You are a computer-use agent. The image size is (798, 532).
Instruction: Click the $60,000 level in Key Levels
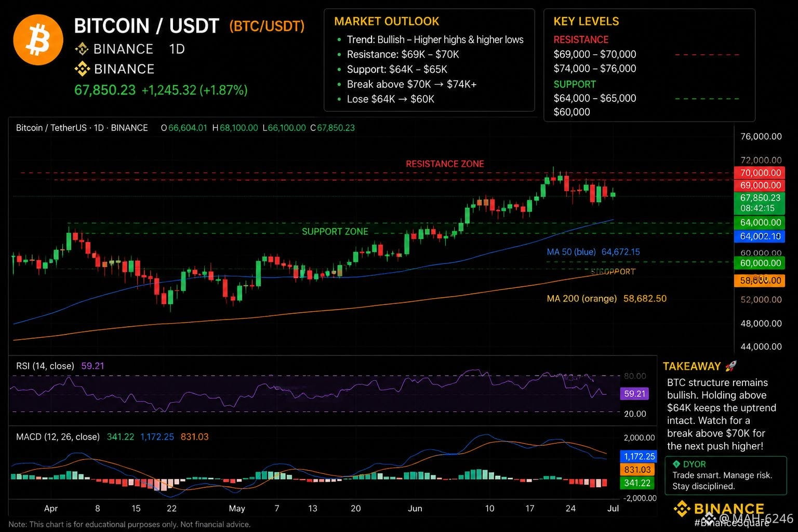tap(571, 112)
